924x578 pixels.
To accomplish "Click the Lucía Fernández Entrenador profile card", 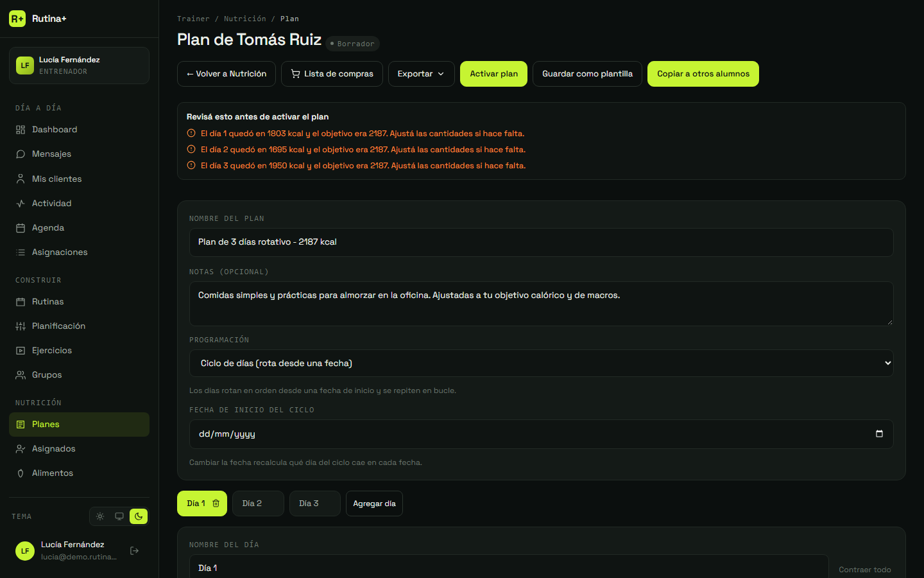I will 79,66.
